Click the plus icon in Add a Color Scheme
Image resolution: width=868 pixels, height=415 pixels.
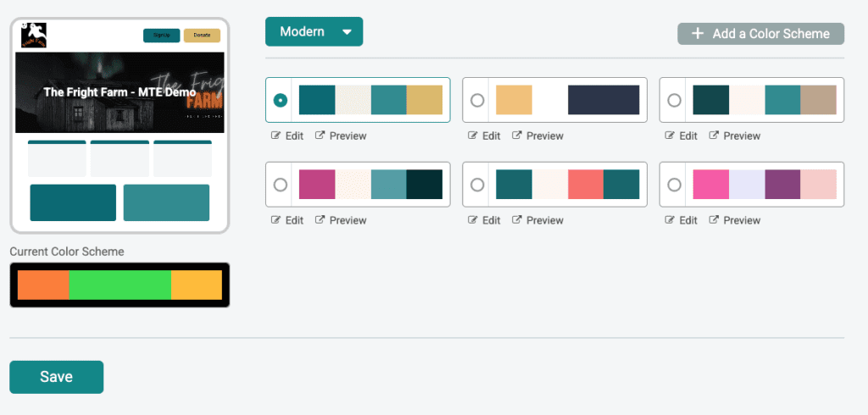[698, 34]
